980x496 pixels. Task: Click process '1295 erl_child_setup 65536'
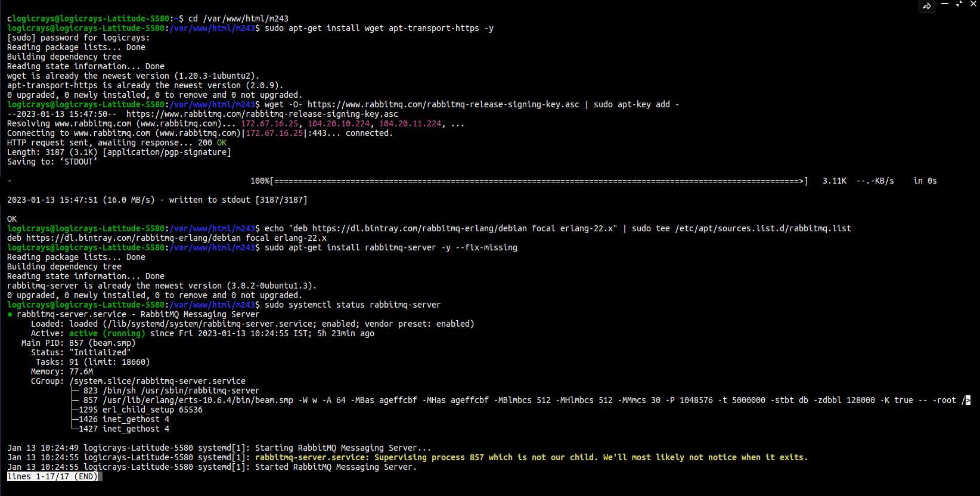141,410
